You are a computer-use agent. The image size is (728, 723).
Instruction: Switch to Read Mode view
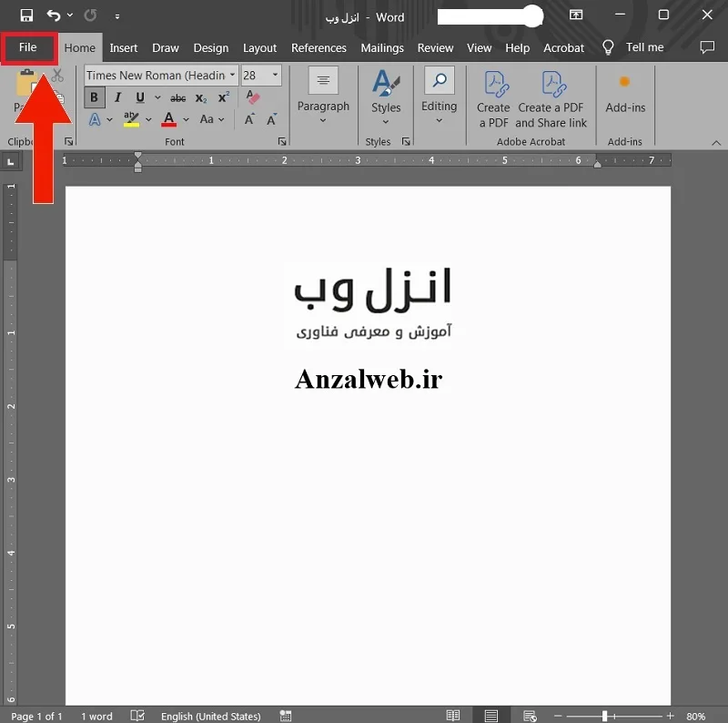click(452, 716)
